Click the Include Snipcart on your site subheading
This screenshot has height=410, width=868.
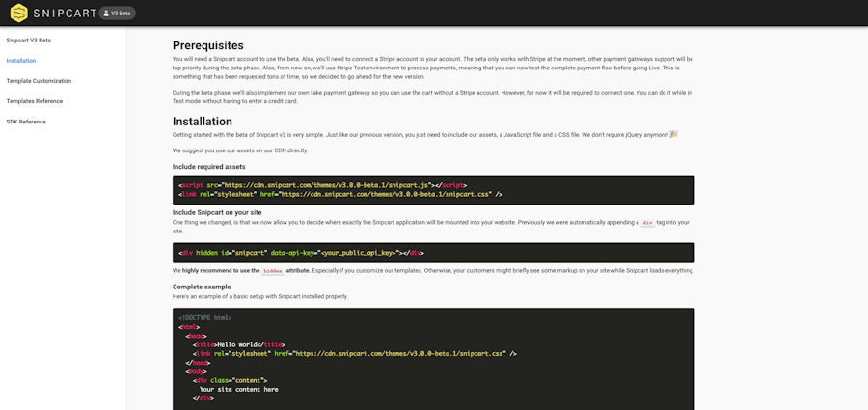tap(217, 212)
